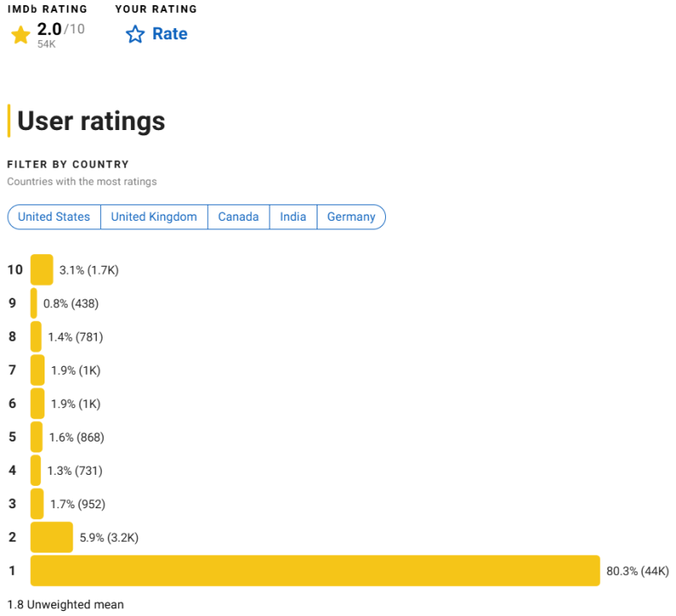This screenshot has width=676, height=616.
Task: Click the User ratings heading
Action: [91, 121]
